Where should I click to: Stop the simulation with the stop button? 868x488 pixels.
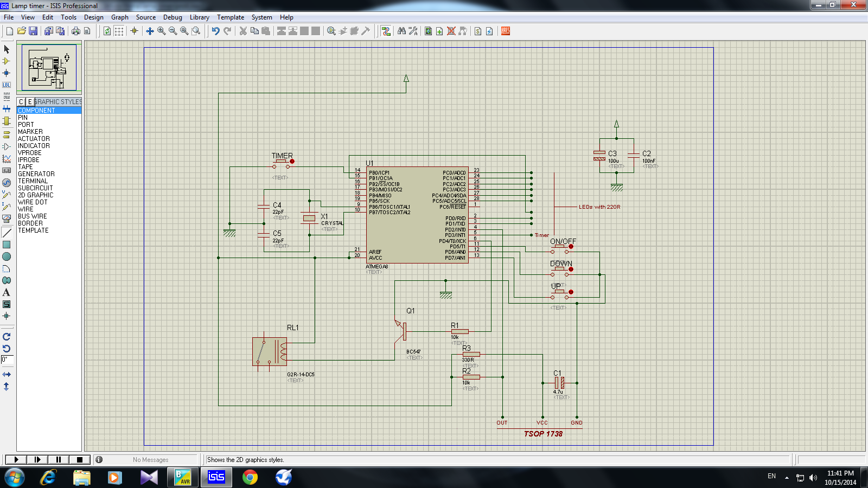point(80,460)
